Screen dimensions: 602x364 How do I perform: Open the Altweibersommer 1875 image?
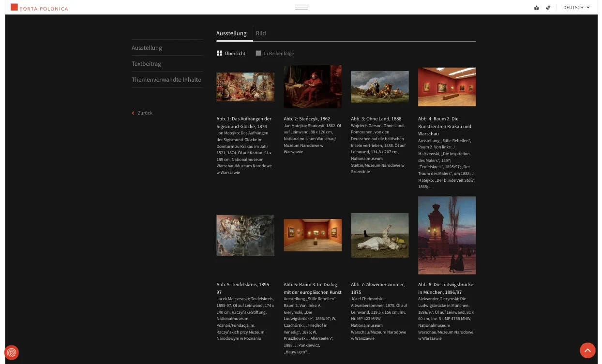(379, 235)
